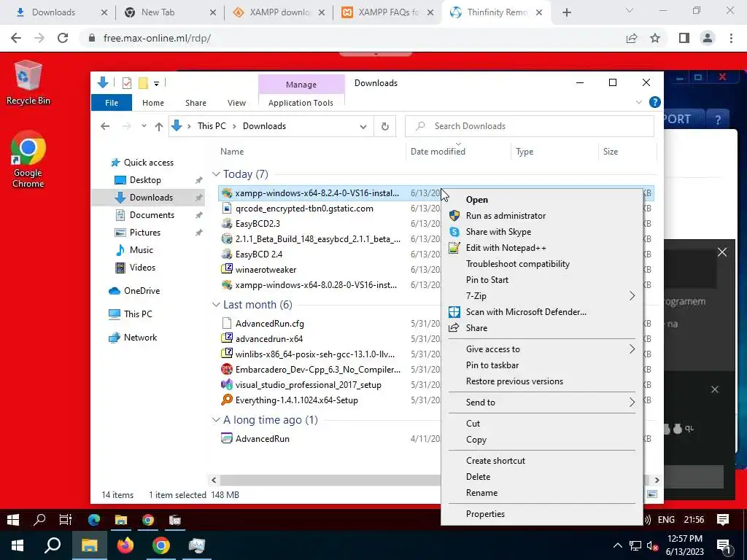Open new Chrome tab plus button
The height and width of the screenshot is (560, 747).
[566, 13]
